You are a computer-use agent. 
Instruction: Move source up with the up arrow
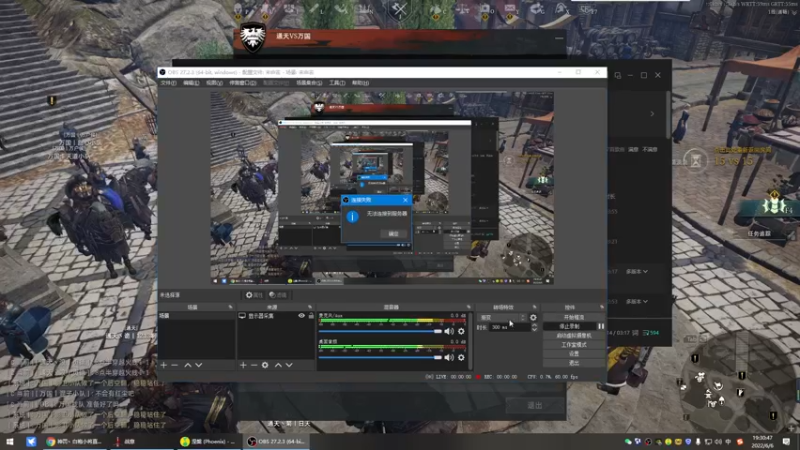pos(278,365)
